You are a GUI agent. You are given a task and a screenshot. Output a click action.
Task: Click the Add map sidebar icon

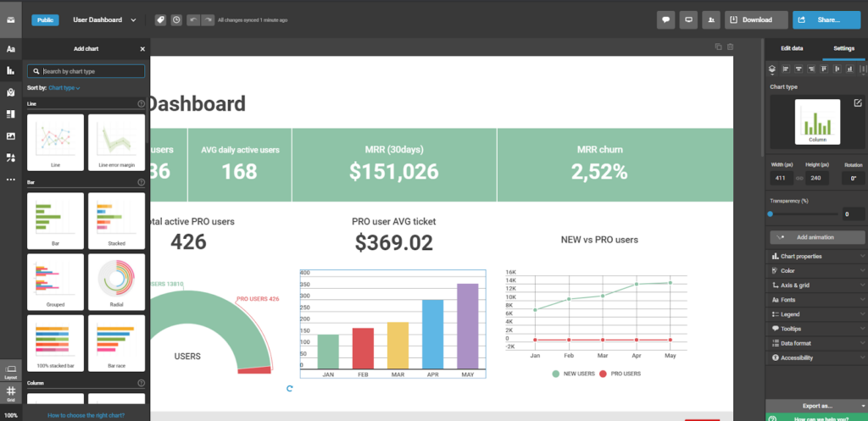coord(11,92)
